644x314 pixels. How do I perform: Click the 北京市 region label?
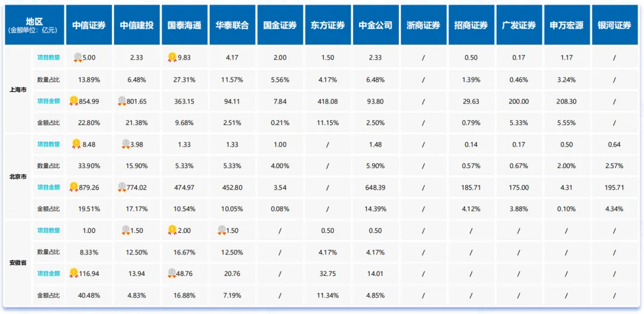click(x=18, y=176)
